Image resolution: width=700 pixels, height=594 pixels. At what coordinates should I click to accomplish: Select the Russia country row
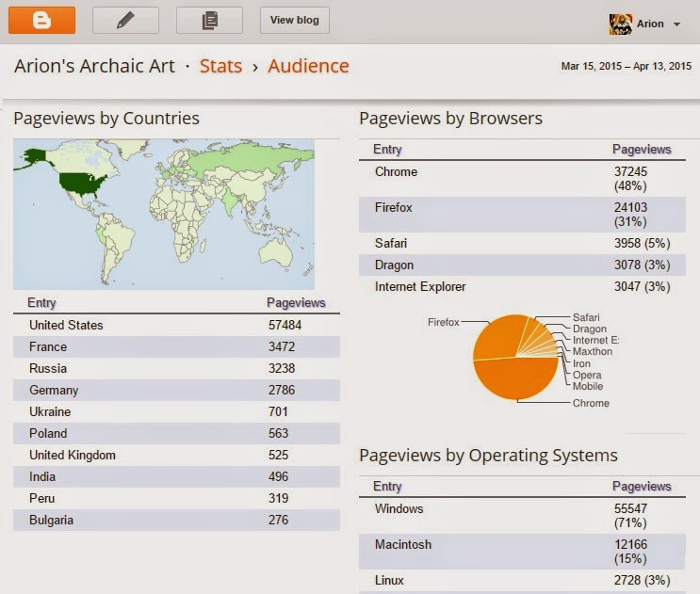tap(176, 368)
